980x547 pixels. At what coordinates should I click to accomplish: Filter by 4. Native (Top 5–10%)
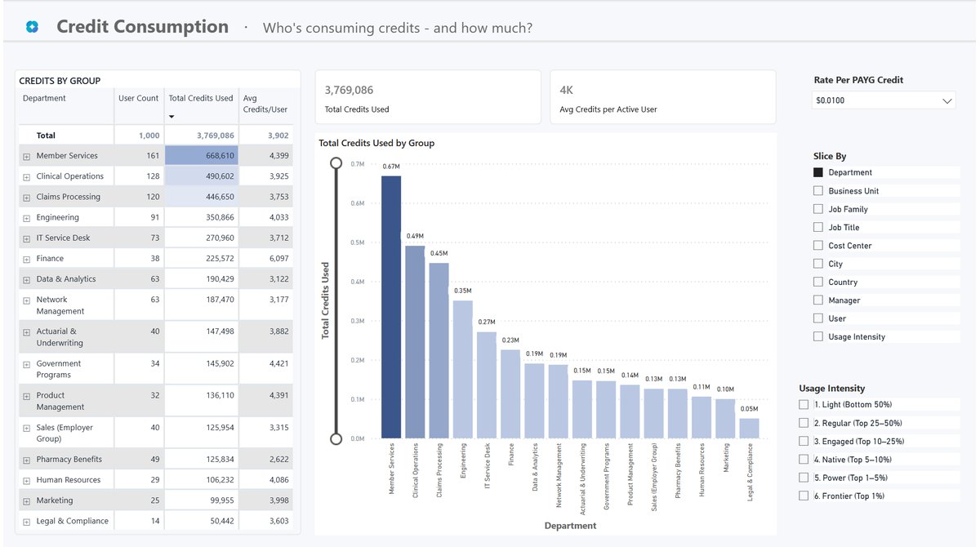tap(804, 460)
